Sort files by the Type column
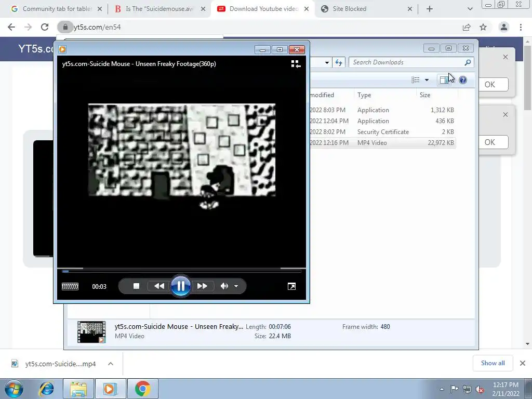The height and width of the screenshot is (399, 532). click(x=385, y=95)
